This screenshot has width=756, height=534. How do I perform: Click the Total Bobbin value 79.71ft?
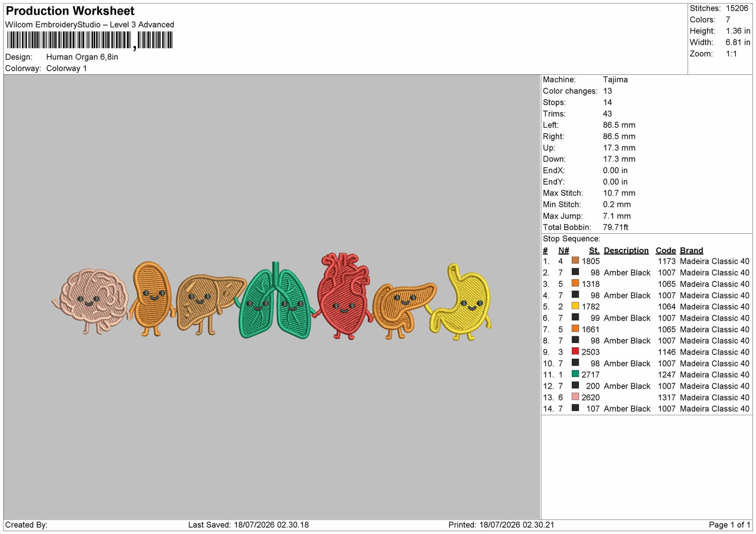[x=616, y=227]
